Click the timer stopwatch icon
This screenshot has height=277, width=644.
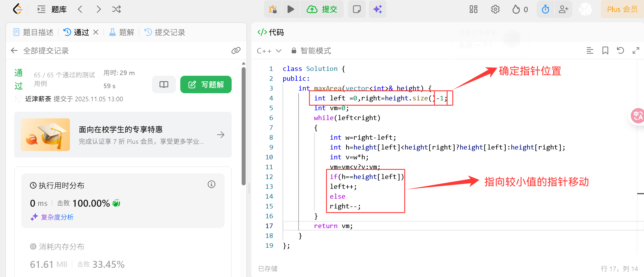[x=545, y=9]
